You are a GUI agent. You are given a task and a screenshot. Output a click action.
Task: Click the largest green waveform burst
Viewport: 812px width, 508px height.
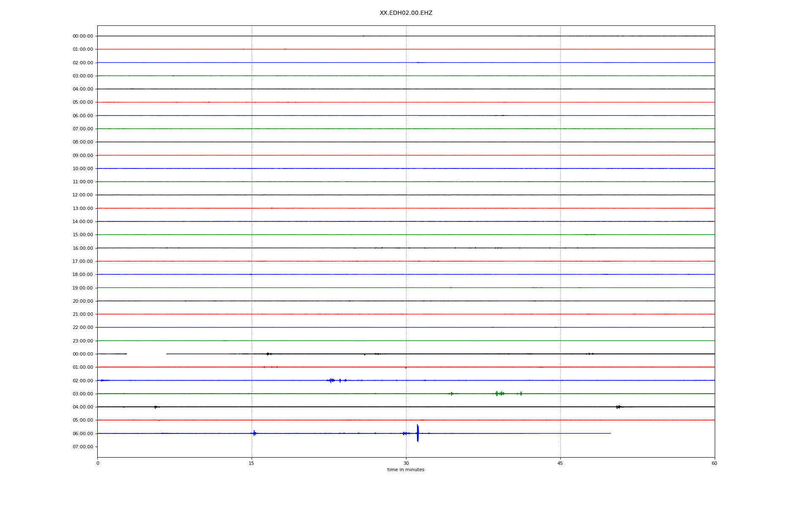click(x=499, y=394)
